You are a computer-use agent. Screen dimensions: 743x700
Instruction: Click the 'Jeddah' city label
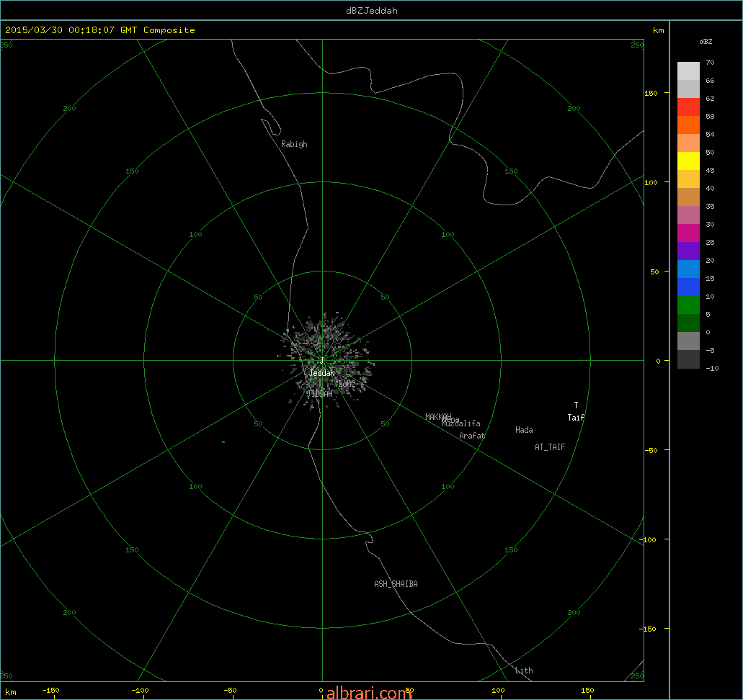pyautogui.click(x=321, y=373)
